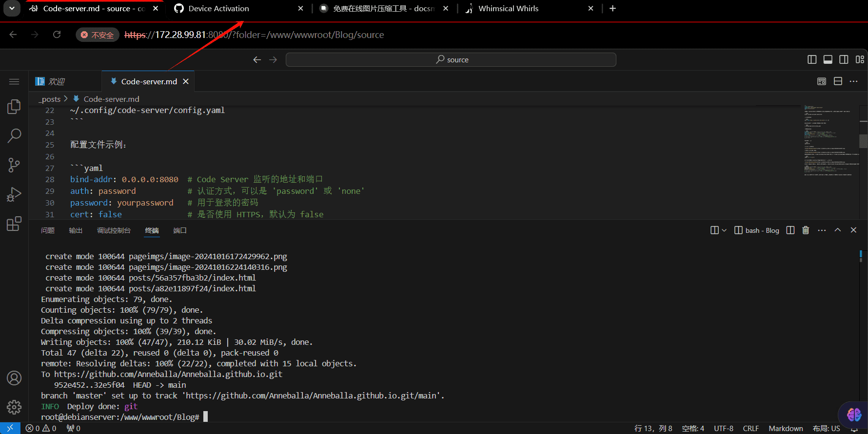
Task: Kill the bash terminal with trash icon
Action: (806, 230)
